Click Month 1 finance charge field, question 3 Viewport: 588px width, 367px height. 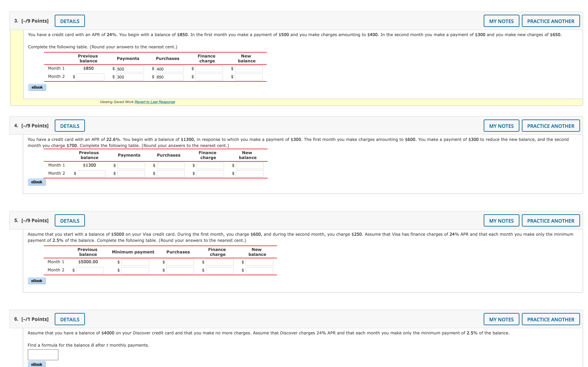point(209,69)
